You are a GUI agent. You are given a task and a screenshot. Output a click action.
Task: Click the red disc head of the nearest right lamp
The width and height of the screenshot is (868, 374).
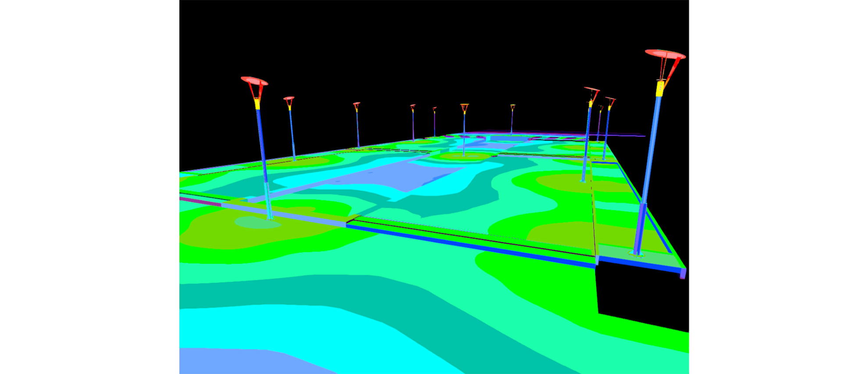point(664,54)
